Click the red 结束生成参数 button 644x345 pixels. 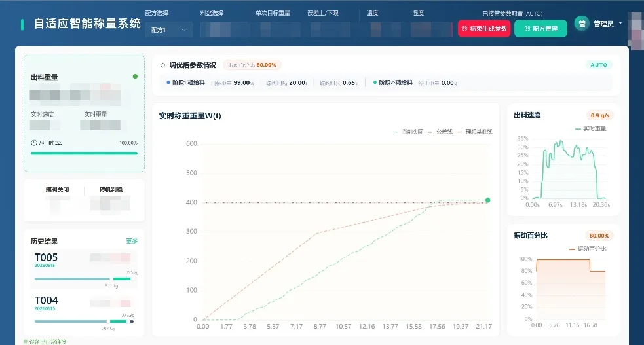click(484, 29)
